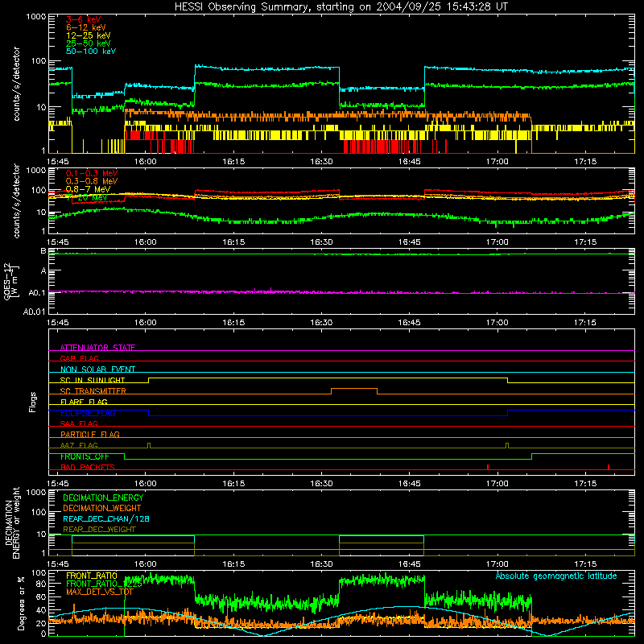Select the 3-6 keV legend label
Screen dimensions: 644x644
84,19
